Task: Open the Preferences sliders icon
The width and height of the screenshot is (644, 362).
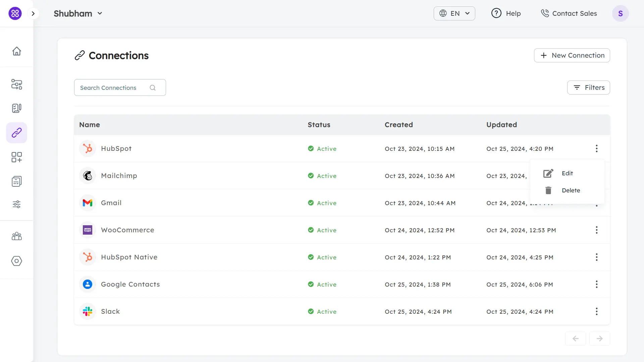Action: [x=16, y=204]
